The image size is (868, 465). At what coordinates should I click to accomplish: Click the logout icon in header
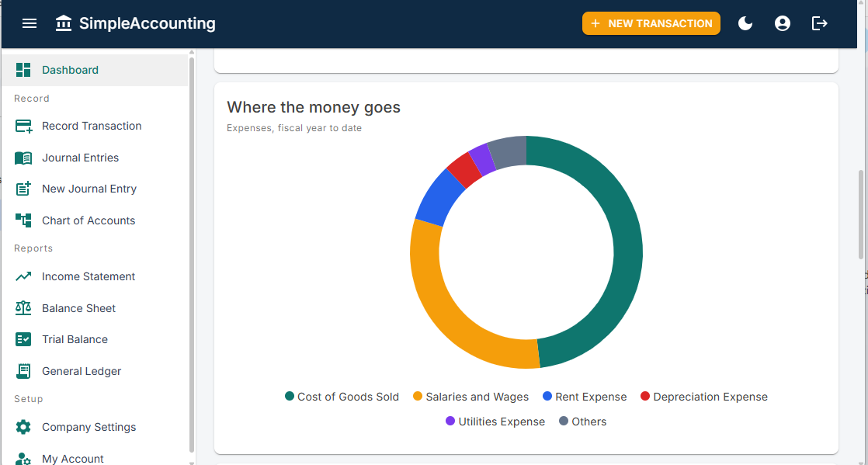click(x=819, y=23)
